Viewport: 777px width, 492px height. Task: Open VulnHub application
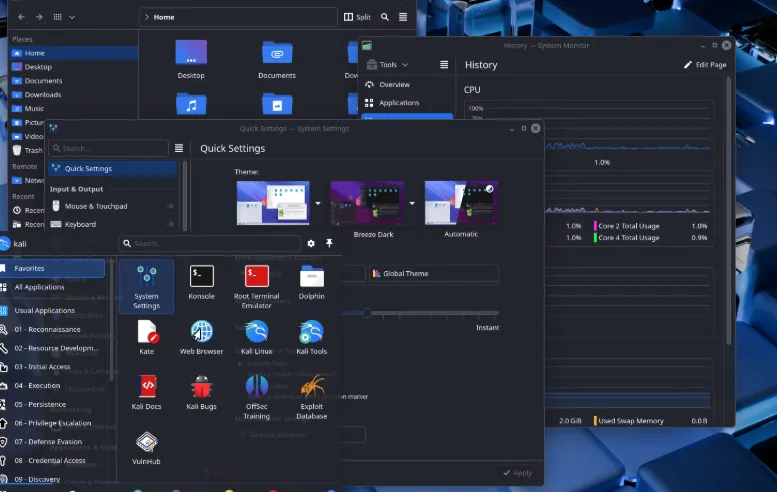coord(146,448)
